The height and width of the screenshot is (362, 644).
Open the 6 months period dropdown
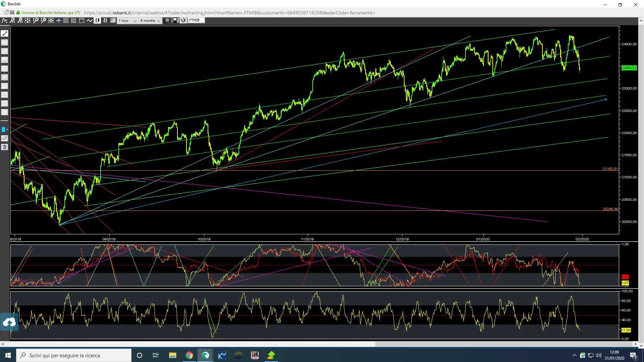tap(150, 20)
